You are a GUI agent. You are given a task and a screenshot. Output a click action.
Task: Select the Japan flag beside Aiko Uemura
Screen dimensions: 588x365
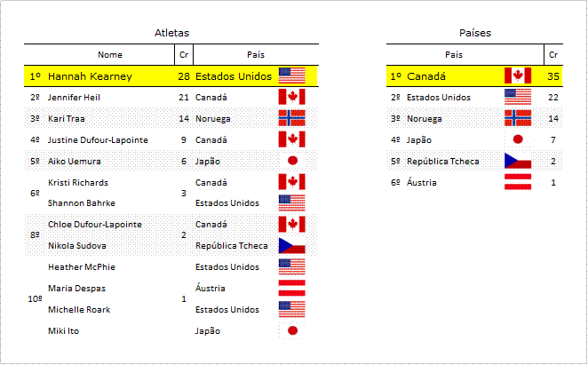[291, 161]
